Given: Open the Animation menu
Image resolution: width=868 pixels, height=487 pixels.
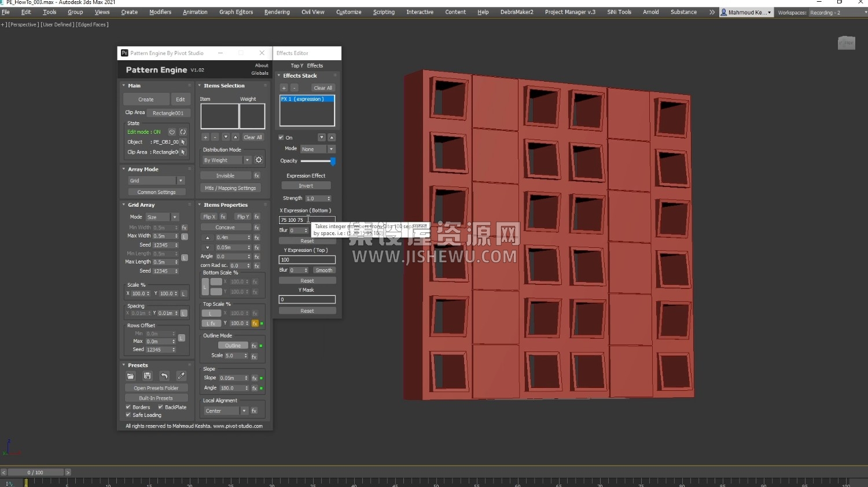Looking at the screenshot, I should point(195,12).
